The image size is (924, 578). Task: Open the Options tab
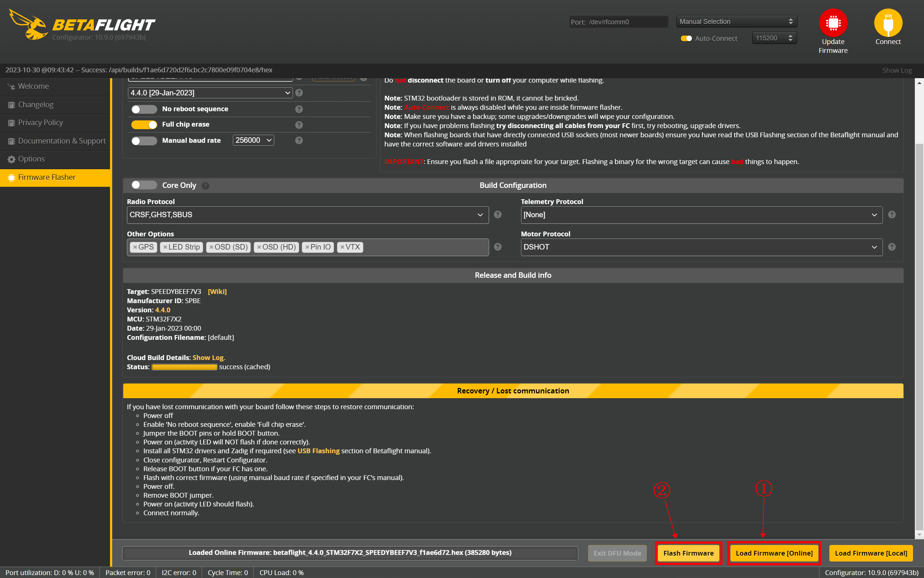55,159
